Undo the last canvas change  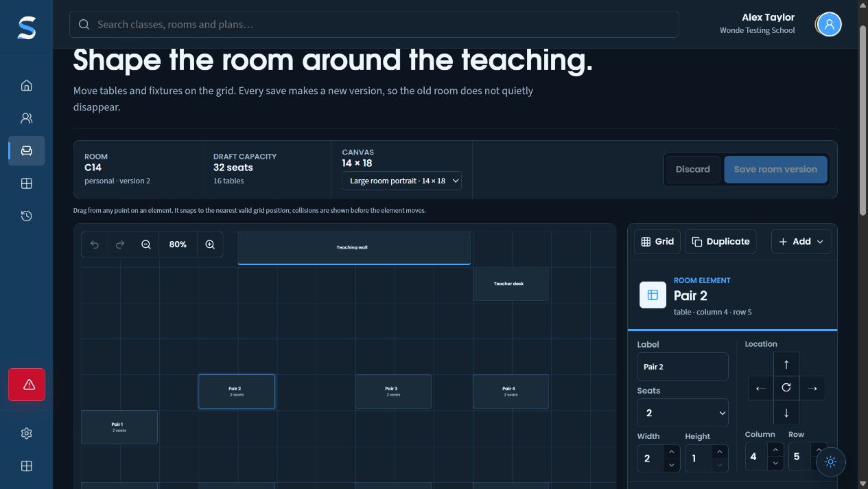(95, 244)
